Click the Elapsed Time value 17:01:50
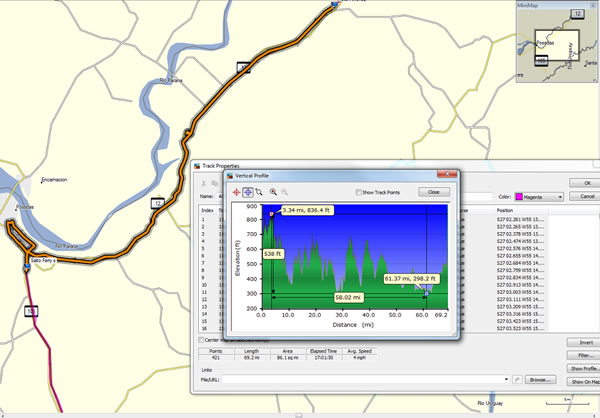This screenshot has width=600, height=418. [324, 358]
